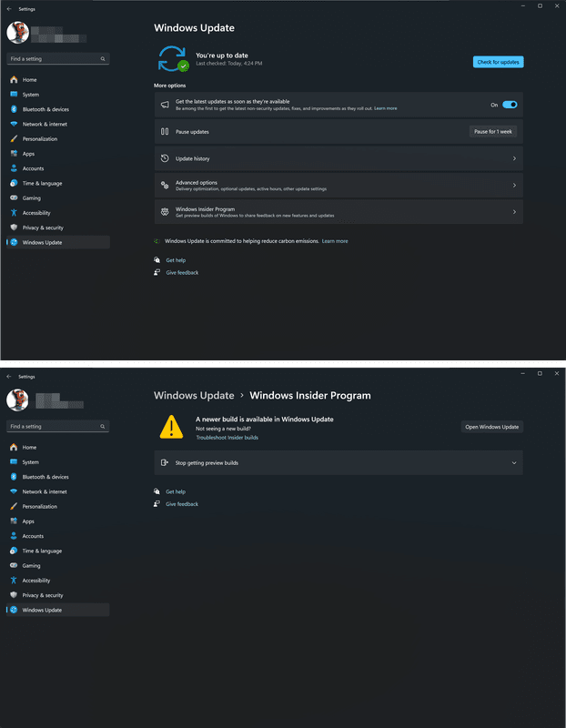
Task: Click the Windows Update sidebar icon in the top window
Action: (14, 242)
